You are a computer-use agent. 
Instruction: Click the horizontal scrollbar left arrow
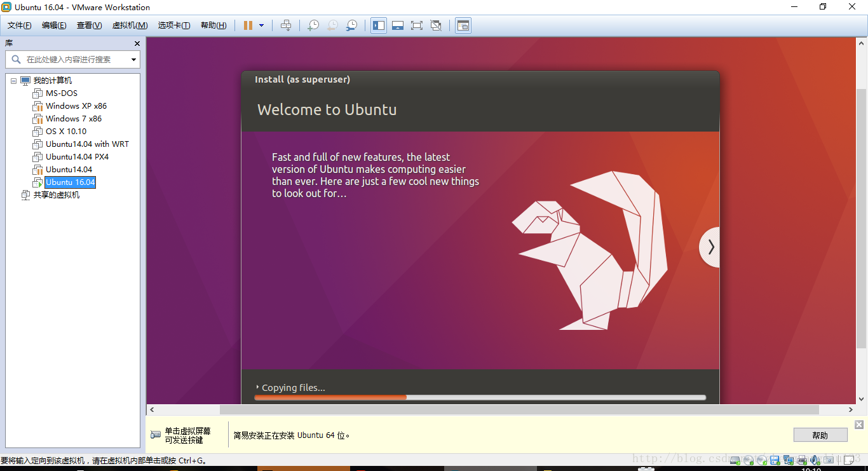coord(152,410)
